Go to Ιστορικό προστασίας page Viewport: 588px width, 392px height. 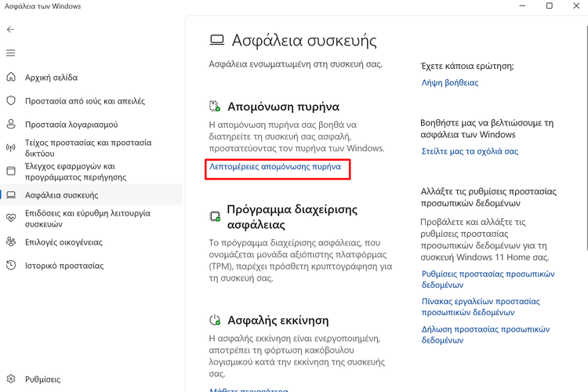point(64,266)
